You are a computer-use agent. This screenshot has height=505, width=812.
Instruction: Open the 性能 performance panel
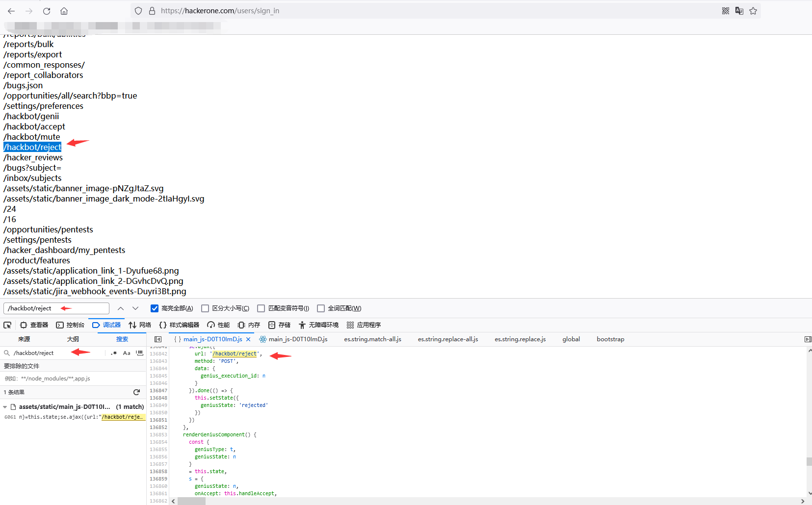(218, 325)
